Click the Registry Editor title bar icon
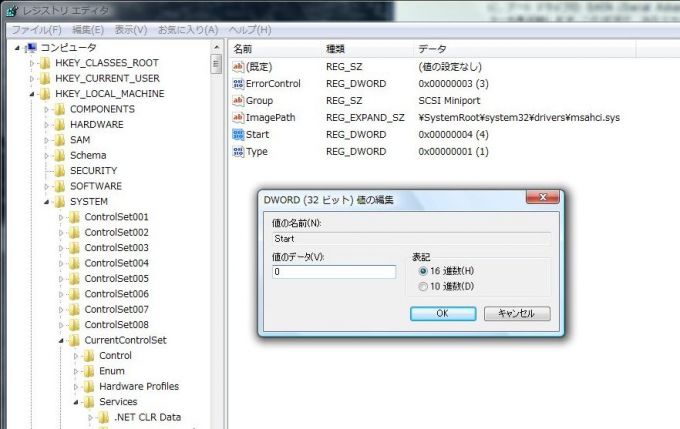680x429 pixels. click(13, 10)
